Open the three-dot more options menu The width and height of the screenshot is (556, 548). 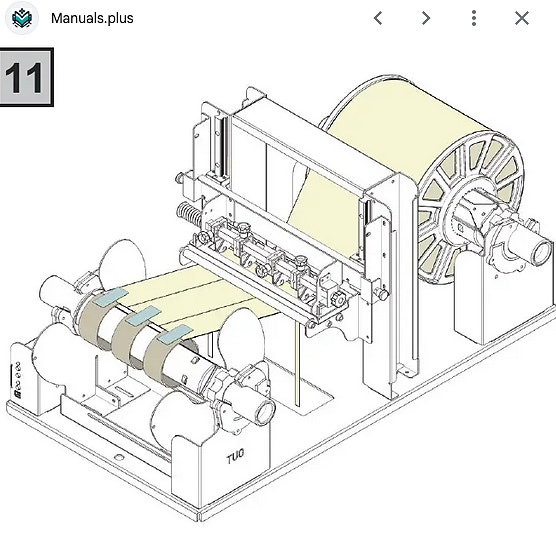[474, 18]
